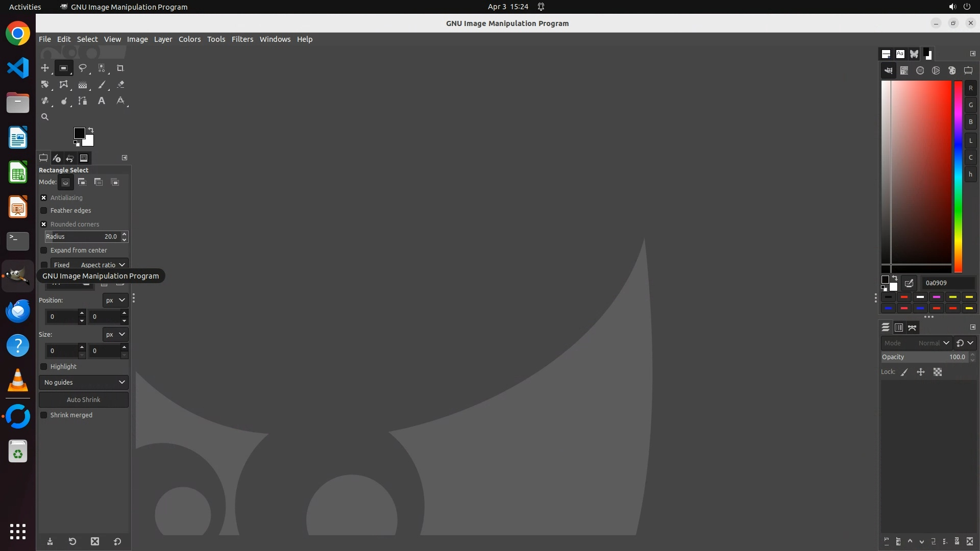The image size is (980, 551).
Task: Select the Eraser tool
Action: click(x=120, y=85)
